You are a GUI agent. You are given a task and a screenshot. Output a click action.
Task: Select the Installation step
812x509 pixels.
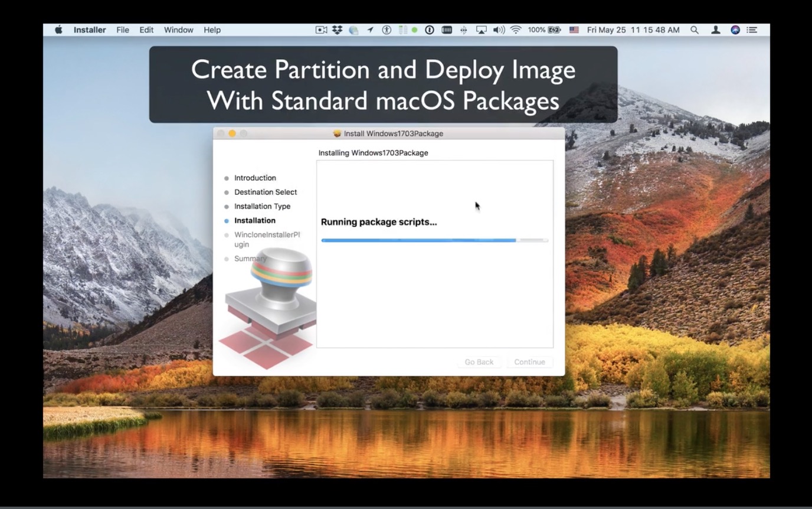254,220
